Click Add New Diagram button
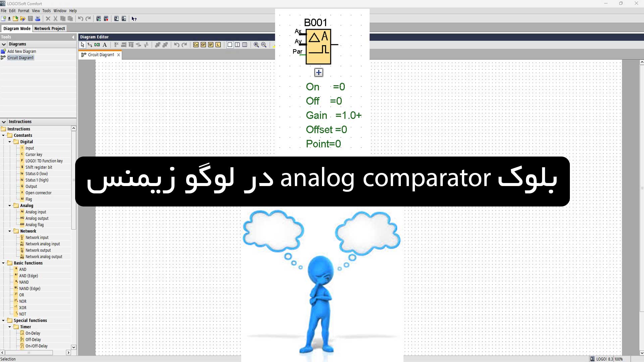The height and width of the screenshot is (362, 644). (21, 51)
